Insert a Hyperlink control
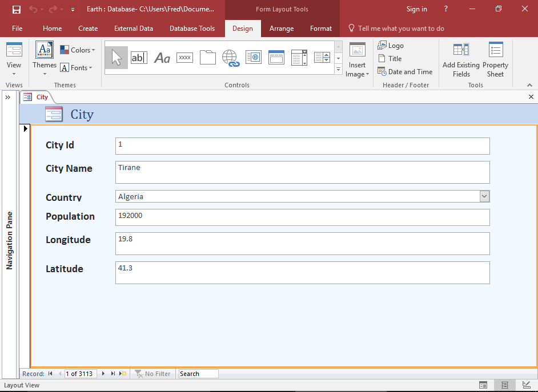 click(x=230, y=58)
